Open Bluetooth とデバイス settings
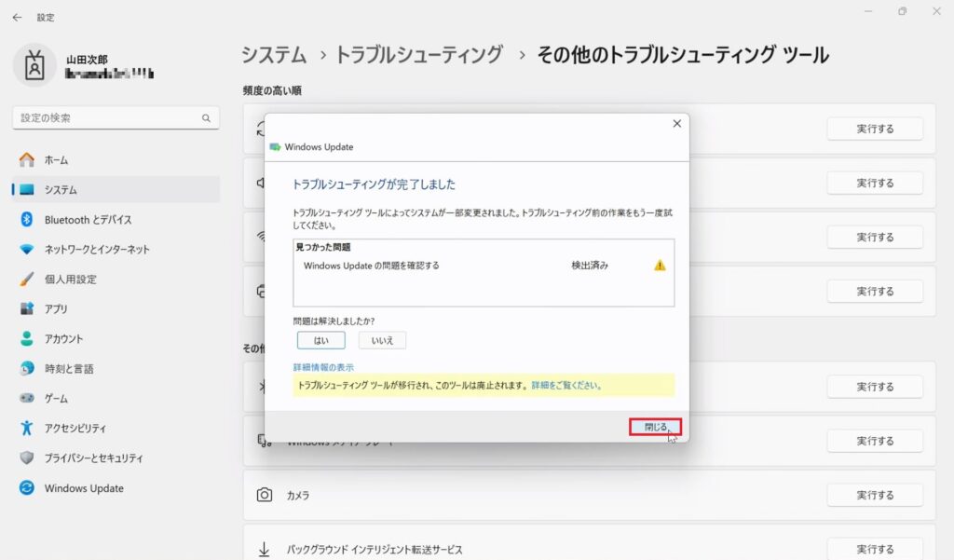Image resolution: width=954 pixels, height=560 pixels. (x=116, y=220)
